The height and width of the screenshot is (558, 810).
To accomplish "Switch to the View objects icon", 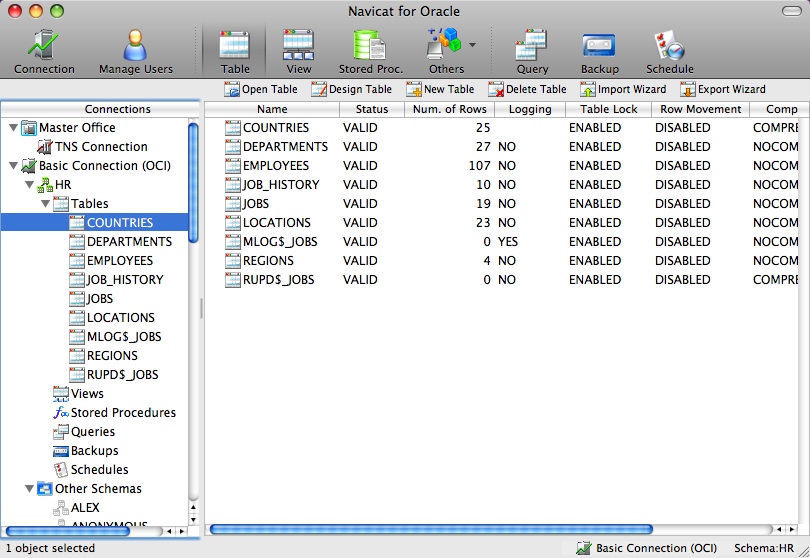I will [299, 52].
